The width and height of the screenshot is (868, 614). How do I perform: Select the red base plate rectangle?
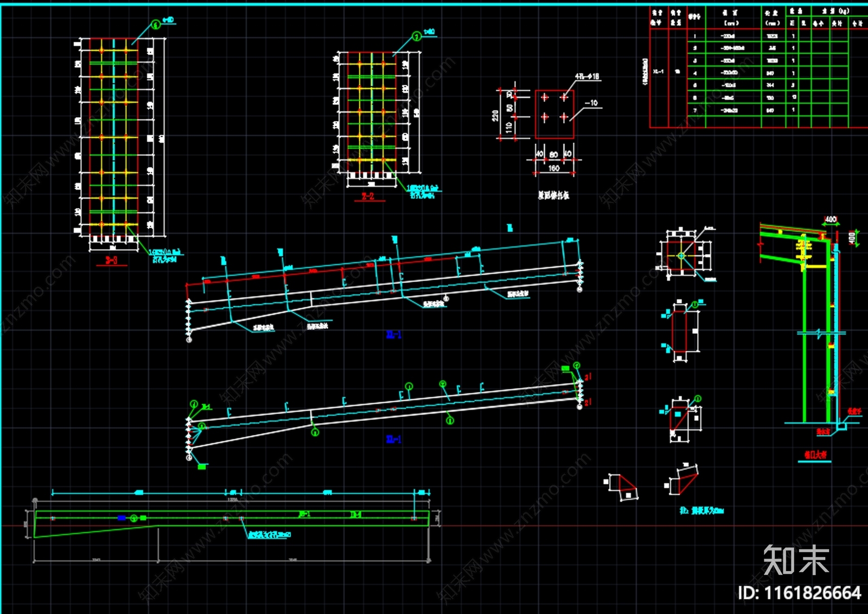(x=554, y=115)
